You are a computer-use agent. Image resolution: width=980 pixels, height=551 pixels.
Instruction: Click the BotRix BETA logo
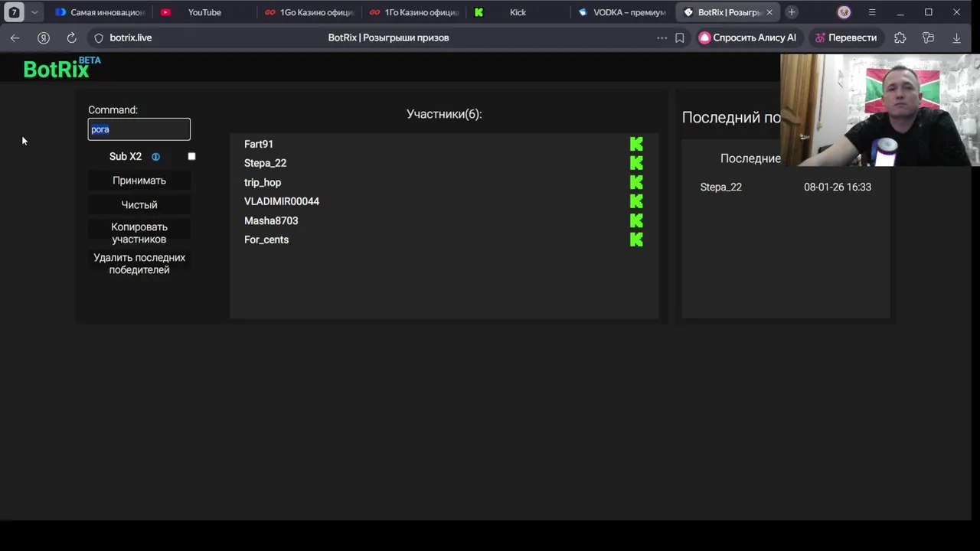62,68
